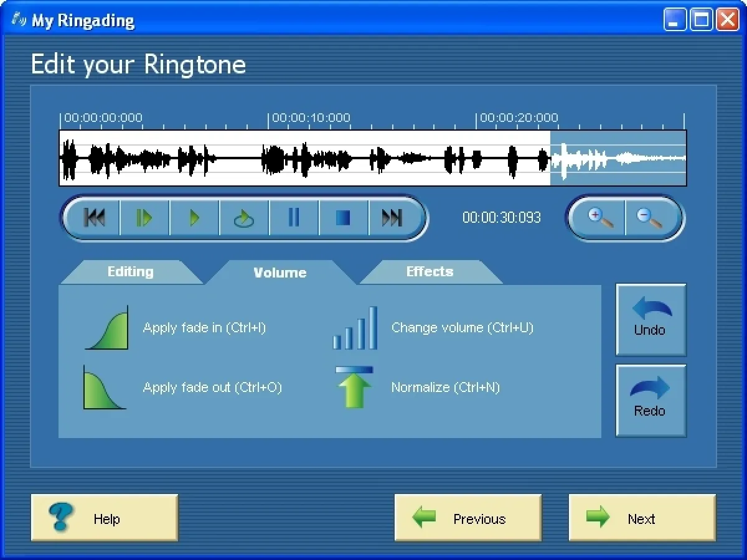747x560 pixels.
Task: Zoom out of the waveform
Action: pos(650,218)
